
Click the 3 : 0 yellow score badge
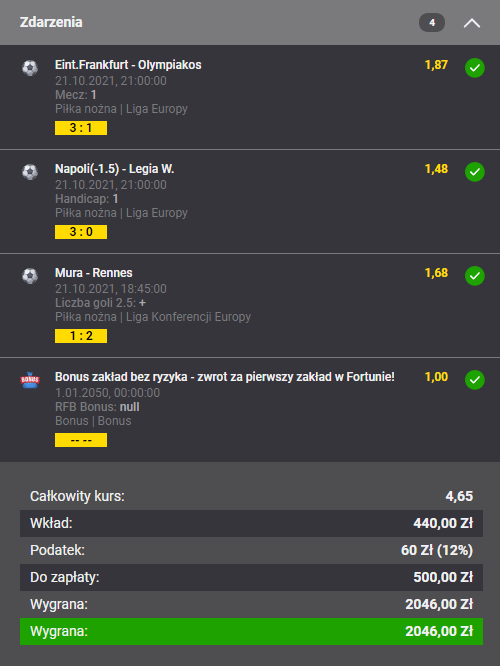pyautogui.click(x=81, y=232)
